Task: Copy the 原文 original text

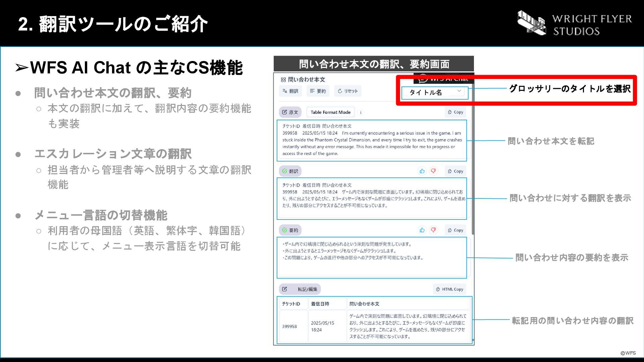Action: point(455,112)
